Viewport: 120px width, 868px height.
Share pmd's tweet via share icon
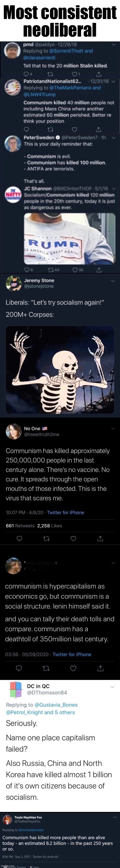[x=98, y=74]
